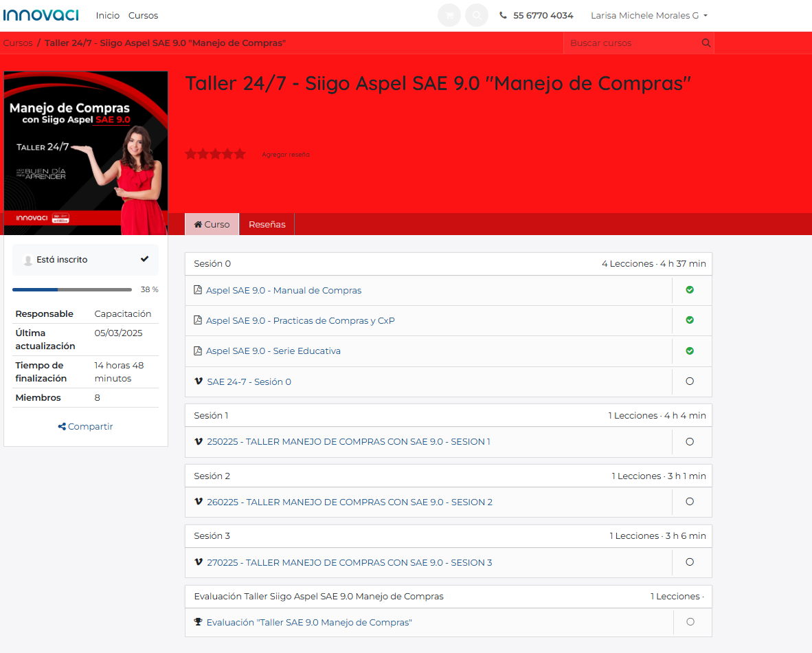Click the phone icon in header

point(504,15)
